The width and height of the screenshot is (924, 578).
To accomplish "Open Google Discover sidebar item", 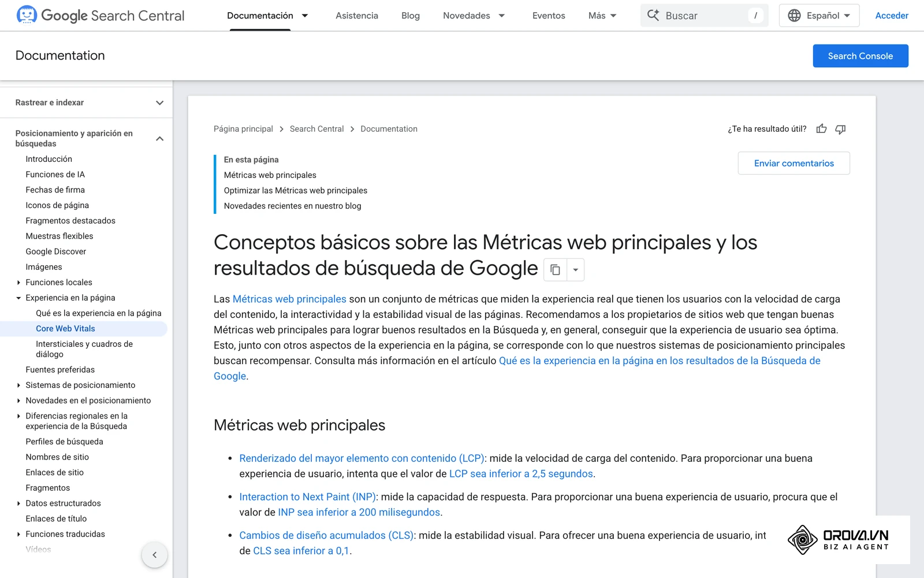I will [x=56, y=252].
